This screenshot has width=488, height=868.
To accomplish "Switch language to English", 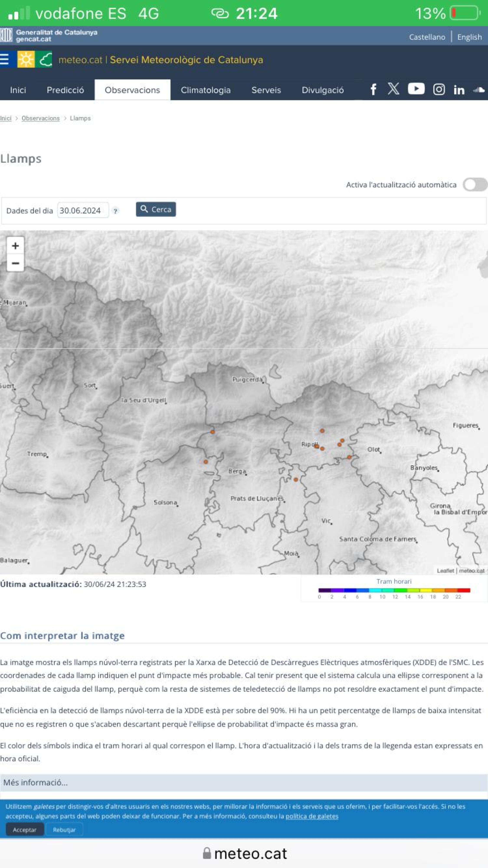I will pos(470,37).
